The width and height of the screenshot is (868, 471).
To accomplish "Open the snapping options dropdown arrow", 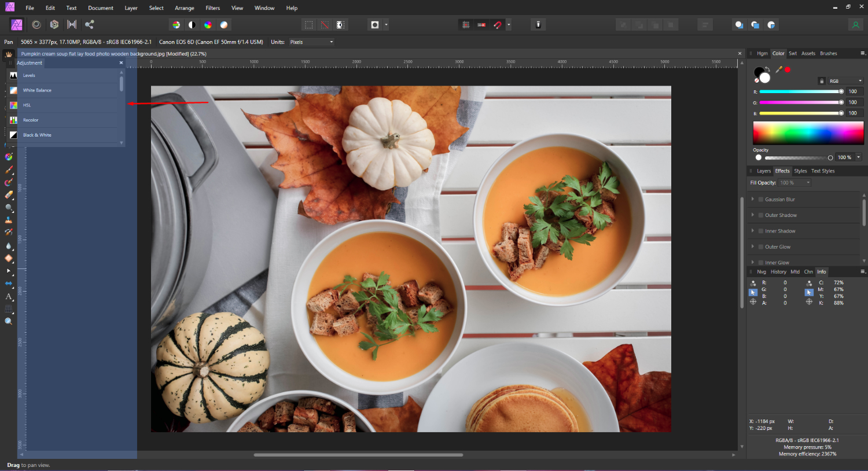I will 509,25.
